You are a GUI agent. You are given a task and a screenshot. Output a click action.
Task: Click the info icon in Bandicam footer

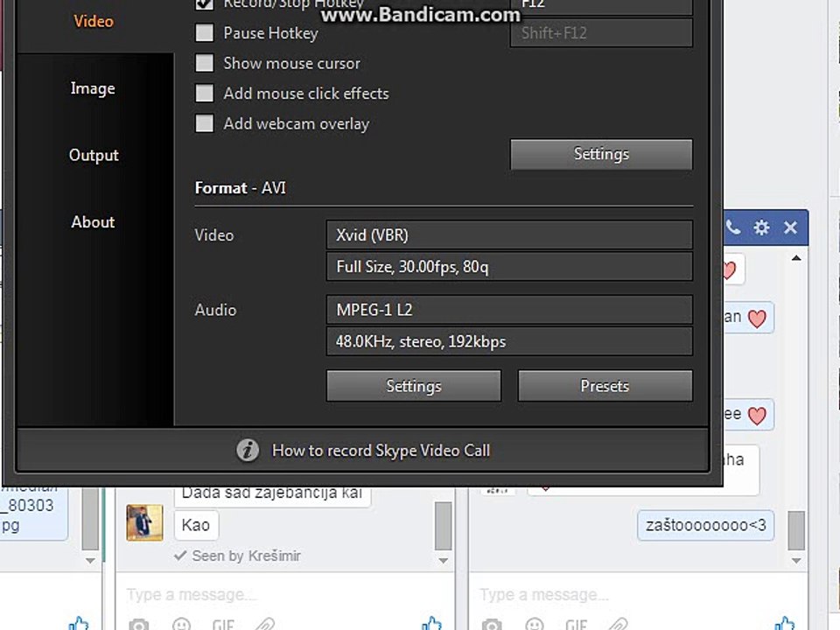click(248, 451)
